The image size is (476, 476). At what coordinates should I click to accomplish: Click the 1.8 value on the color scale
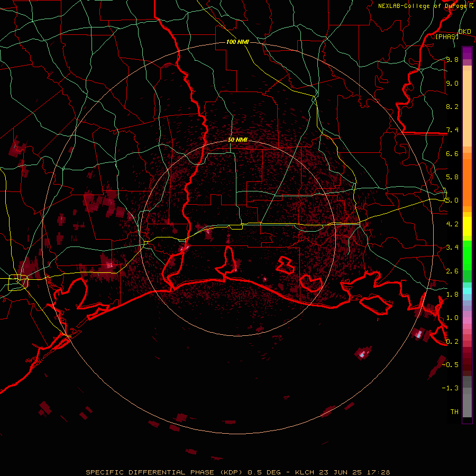pyautogui.click(x=452, y=295)
